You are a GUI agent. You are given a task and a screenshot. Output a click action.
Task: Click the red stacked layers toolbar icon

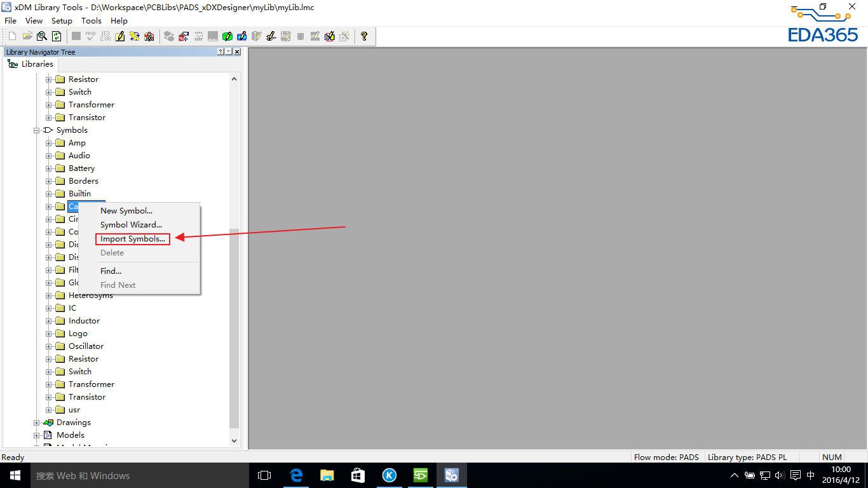tap(184, 36)
